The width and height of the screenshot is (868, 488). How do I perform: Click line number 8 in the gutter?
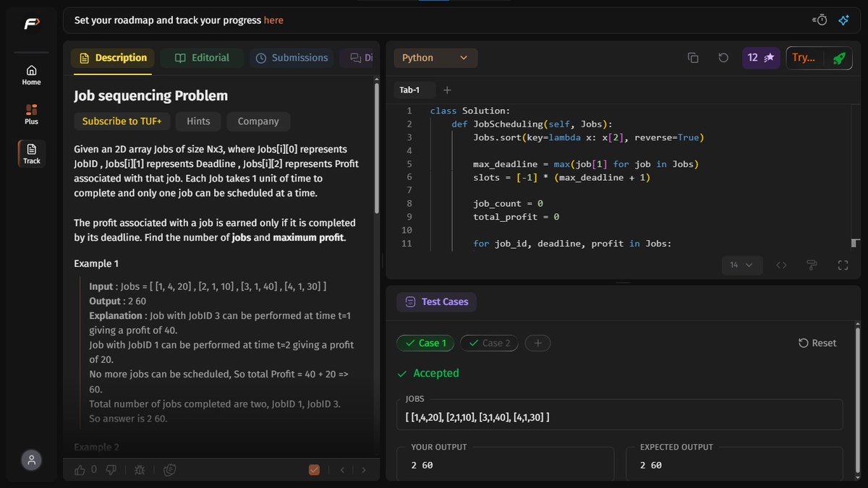tap(409, 204)
